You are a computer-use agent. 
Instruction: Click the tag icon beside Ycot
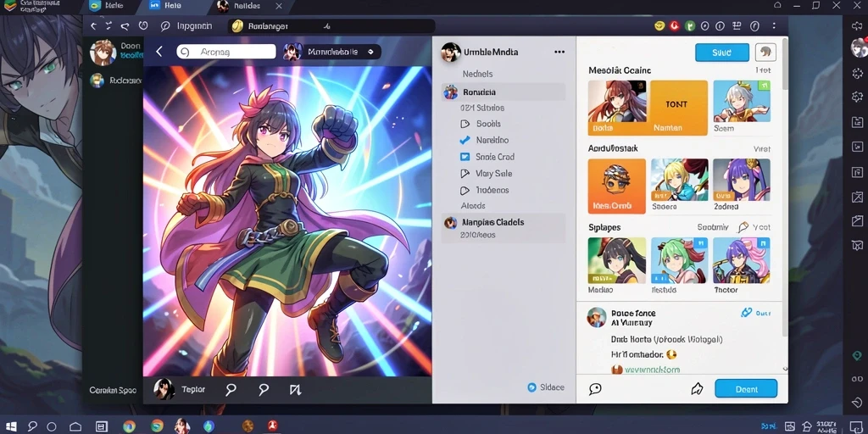tap(743, 227)
